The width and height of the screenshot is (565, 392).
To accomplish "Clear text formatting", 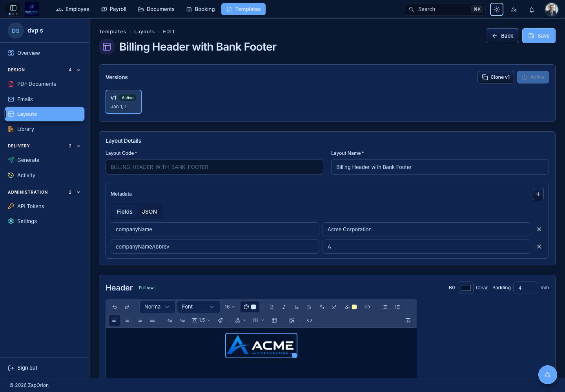I will click(x=408, y=320).
